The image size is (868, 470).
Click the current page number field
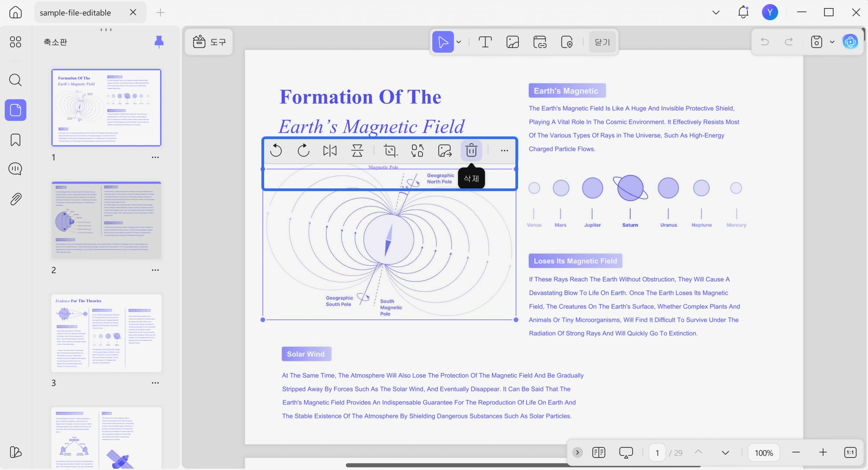pos(657,453)
